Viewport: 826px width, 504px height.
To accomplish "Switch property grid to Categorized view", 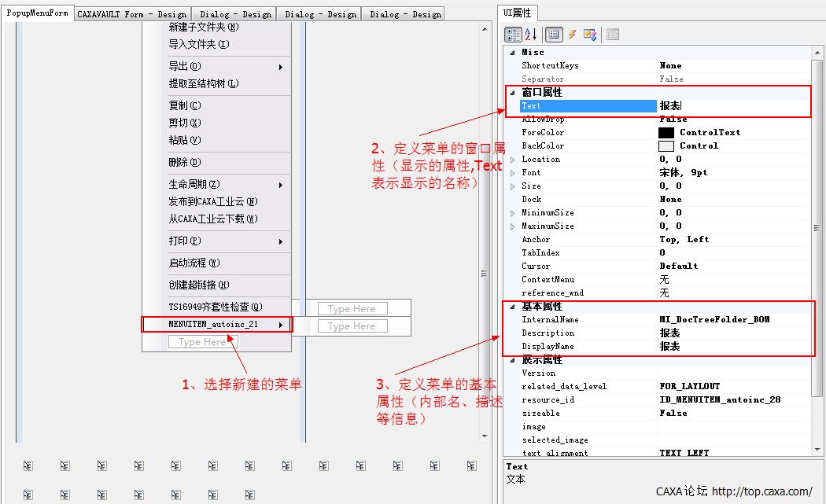I will (513, 35).
